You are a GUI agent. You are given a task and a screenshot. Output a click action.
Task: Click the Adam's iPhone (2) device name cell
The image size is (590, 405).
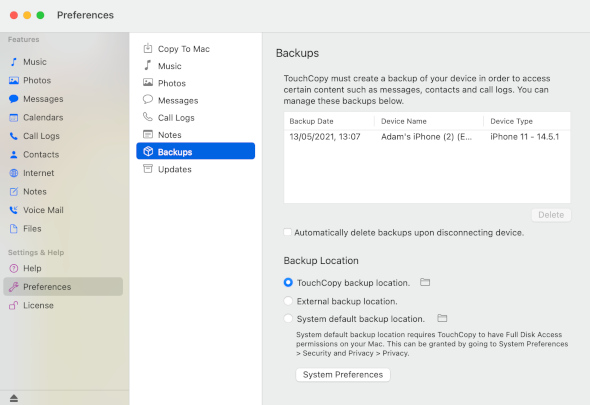tap(426, 137)
